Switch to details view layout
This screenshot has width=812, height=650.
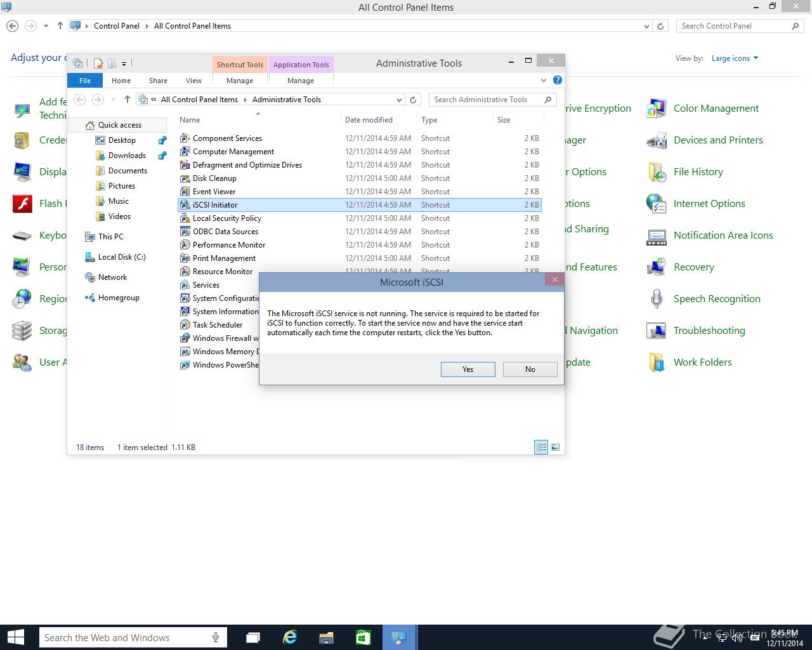[541, 448]
